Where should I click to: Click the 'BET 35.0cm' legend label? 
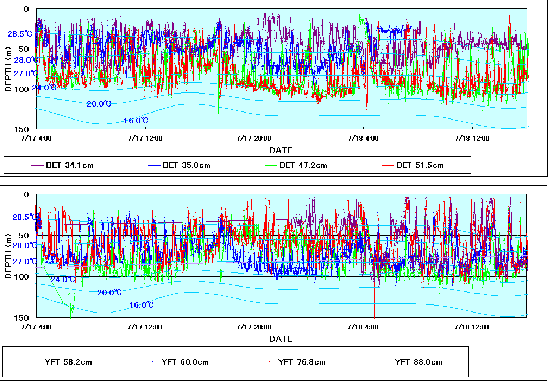pyautogui.click(x=186, y=165)
